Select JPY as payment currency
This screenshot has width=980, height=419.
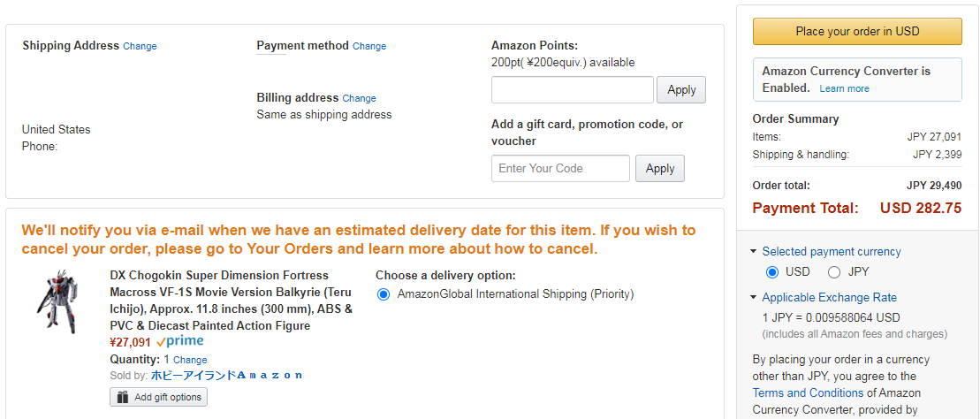click(x=833, y=272)
